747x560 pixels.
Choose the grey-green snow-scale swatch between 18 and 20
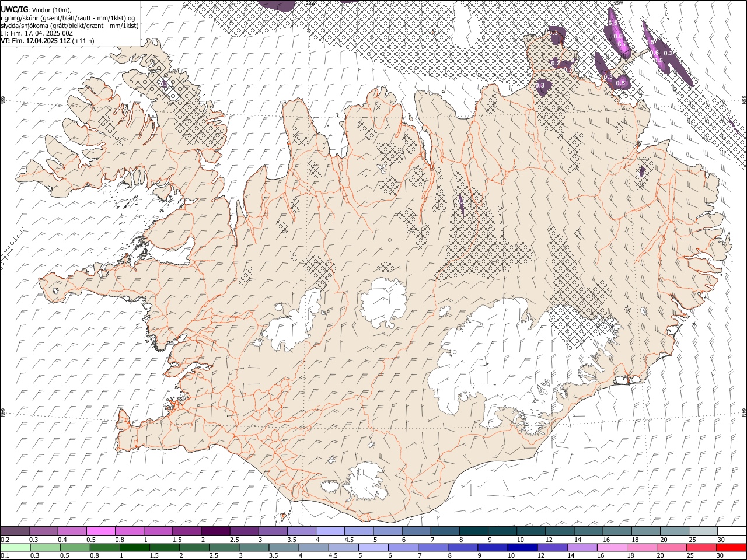point(645,531)
